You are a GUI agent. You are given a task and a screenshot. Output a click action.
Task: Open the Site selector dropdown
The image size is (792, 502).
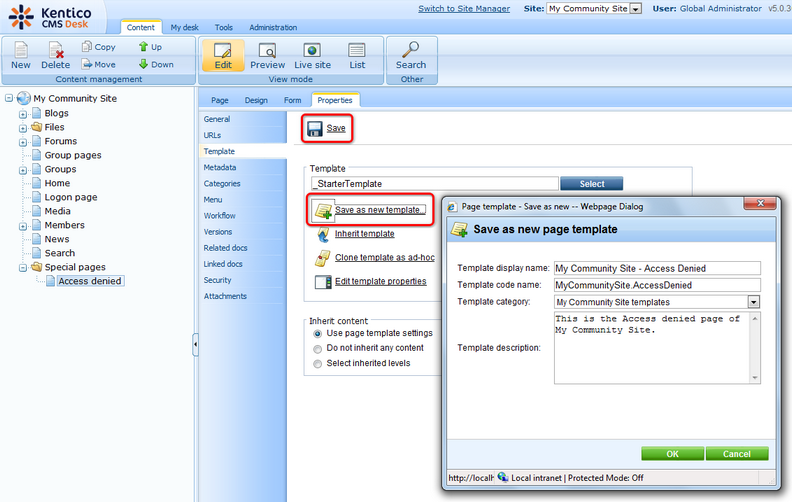point(636,9)
